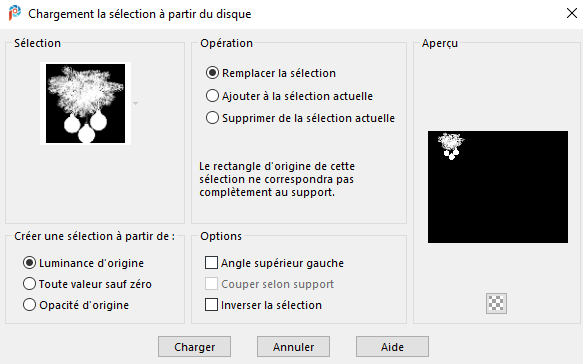Click the Charger button
This screenshot has width=583, height=364.
(194, 347)
